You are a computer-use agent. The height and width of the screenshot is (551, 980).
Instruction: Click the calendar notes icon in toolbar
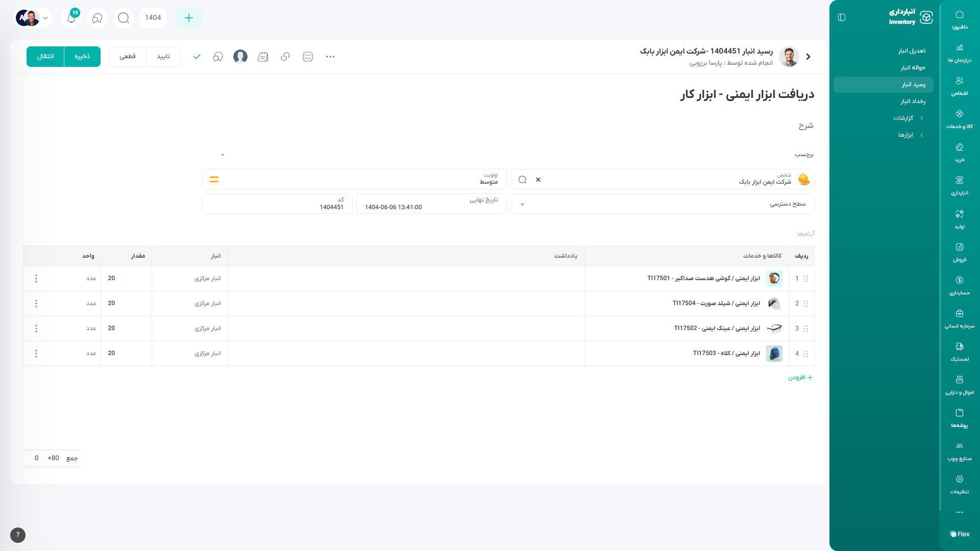(263, 57)
